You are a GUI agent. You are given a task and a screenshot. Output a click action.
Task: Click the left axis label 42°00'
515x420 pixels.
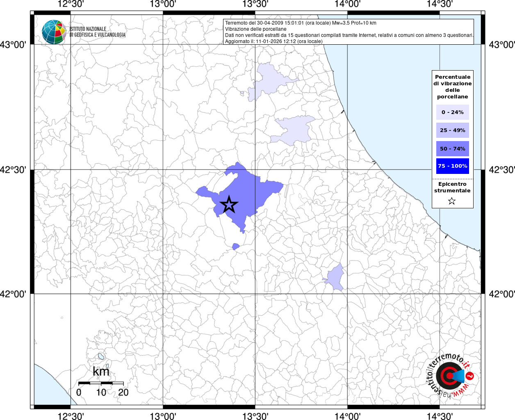[13, 294]
